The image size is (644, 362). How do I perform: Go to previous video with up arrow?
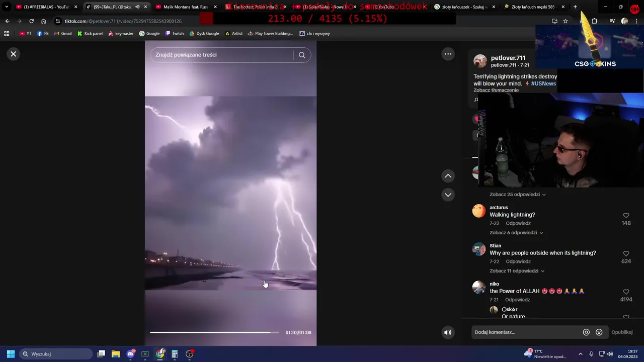tap(448, 176)
